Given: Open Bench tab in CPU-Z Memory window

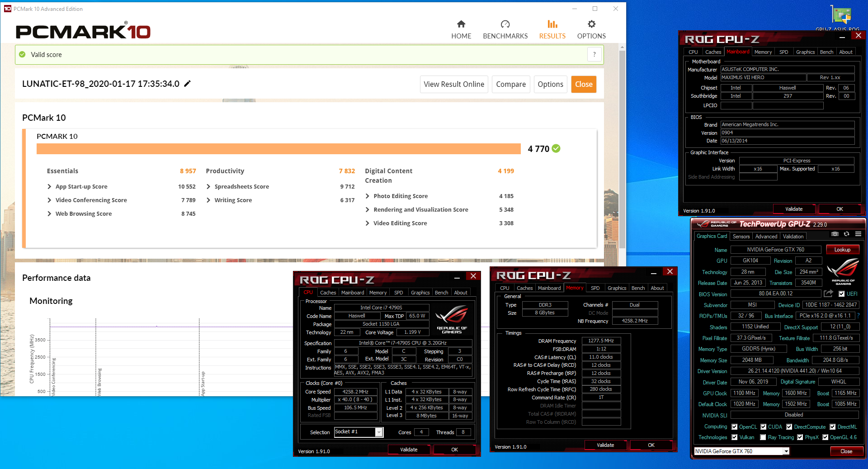Looking at the screenshot, I should 638,288.
